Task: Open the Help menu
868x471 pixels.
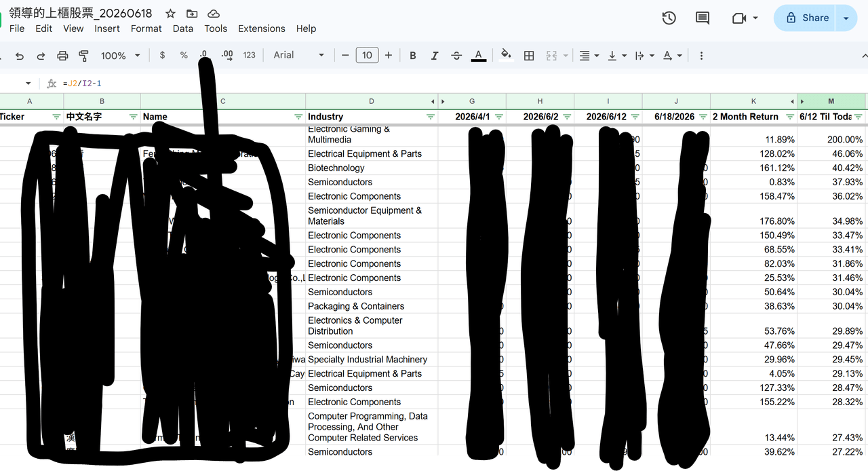Action: pyautogui.click(x=306, y=29)
